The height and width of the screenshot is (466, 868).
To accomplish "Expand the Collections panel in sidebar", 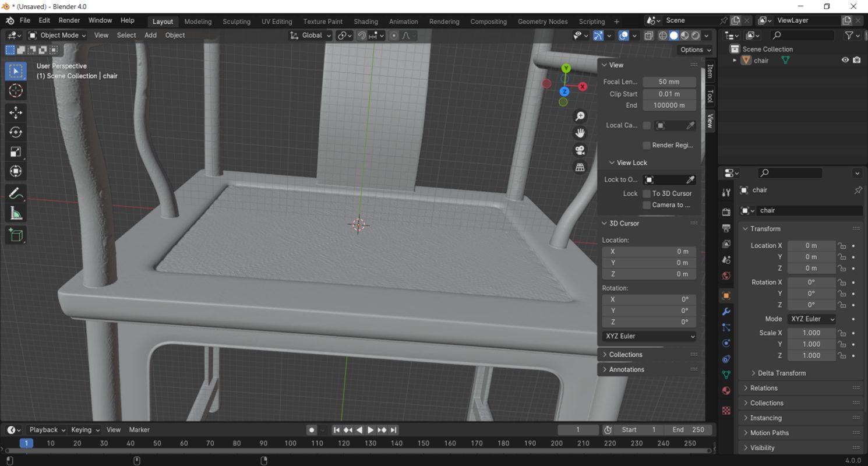I will [x=625, y=355].
